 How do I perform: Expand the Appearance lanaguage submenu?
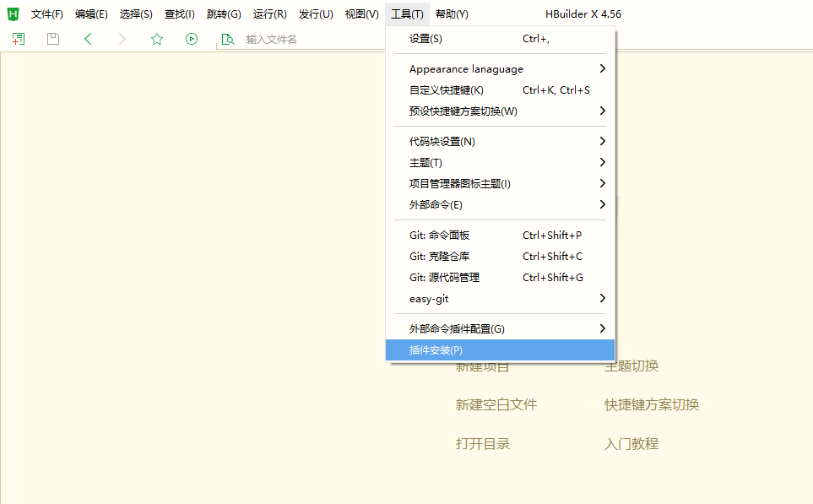click(x=501, y=69)
